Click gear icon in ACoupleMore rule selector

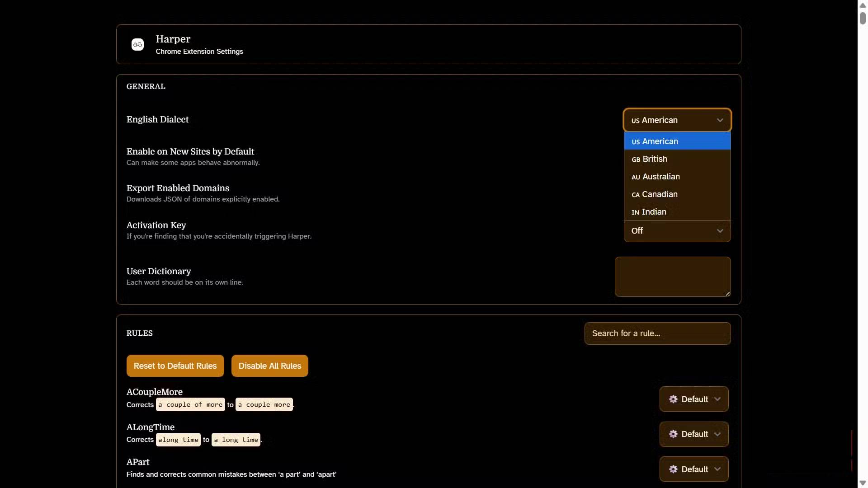(x=673, y=399)
